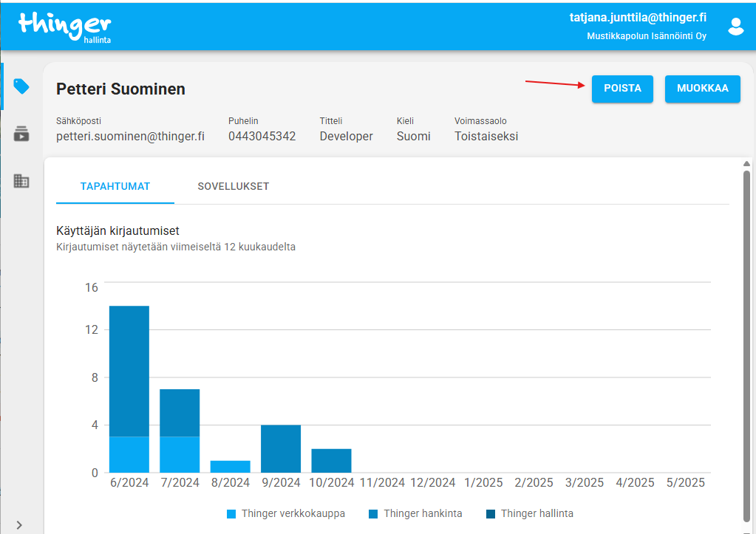The height and width of the screenshot is (534, 756).
Task: Click the Thinger hankinta legend label
Action: (x=423, y=514)
